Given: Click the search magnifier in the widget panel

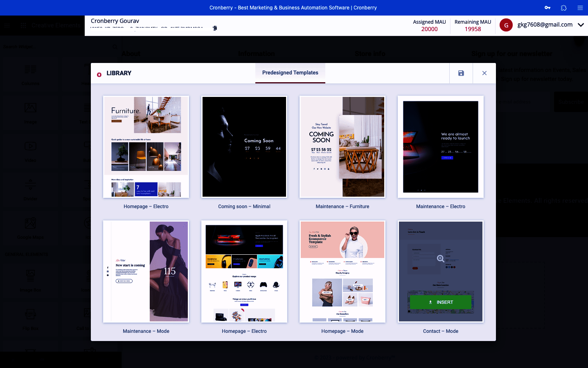Looking at the screenshot, I should point(115,47).
